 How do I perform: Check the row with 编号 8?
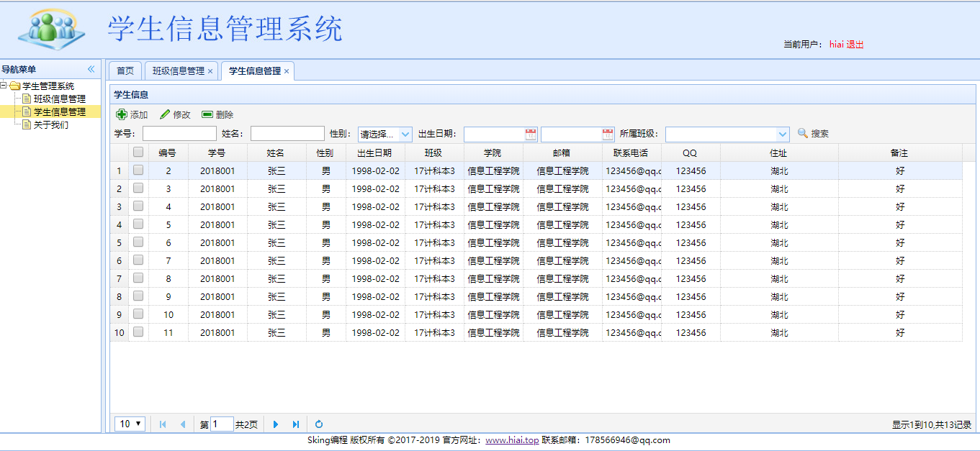coord(138,278)
